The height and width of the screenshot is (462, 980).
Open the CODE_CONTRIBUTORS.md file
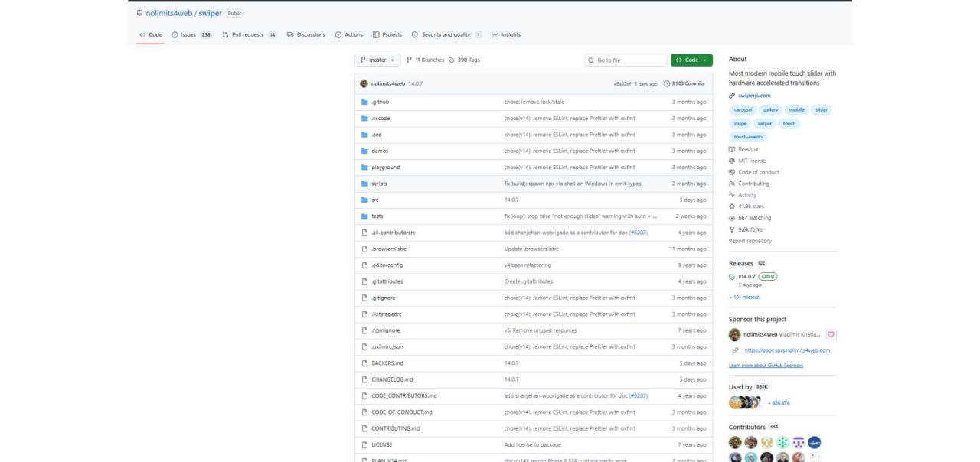(403, 395)
